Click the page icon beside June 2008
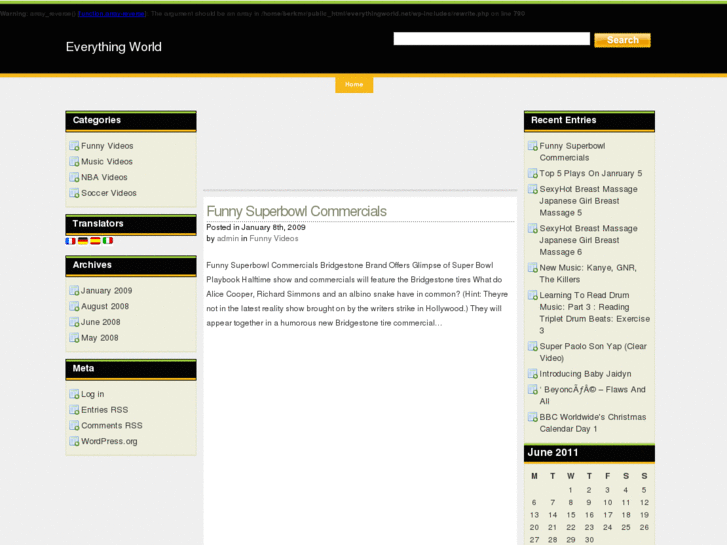 (74, 322)
